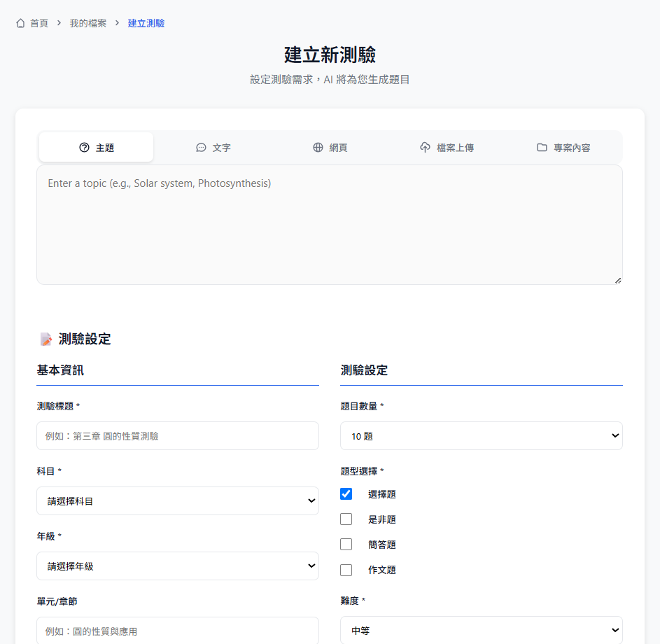Click the memo pencil icon beside 測驗設定
The height and width of the screenshot is (644, 660).
pos(46,339)
